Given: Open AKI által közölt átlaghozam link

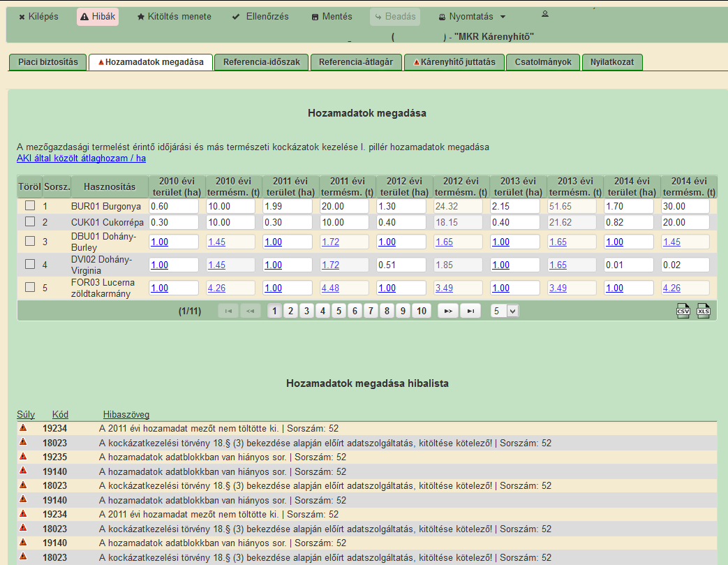Looking at the screenshot, I should pyautogui.click(x=81, y=159).
